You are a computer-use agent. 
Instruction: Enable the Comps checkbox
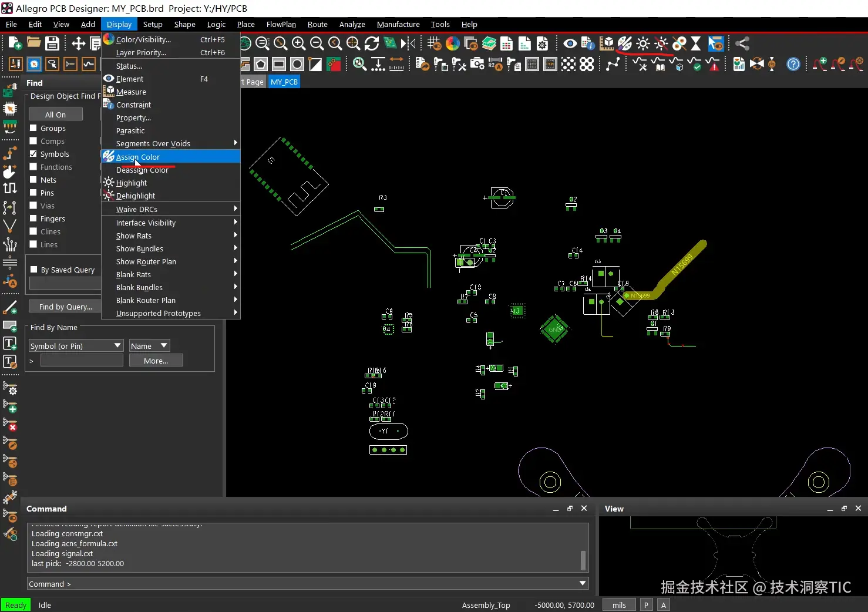pos(33,141)
